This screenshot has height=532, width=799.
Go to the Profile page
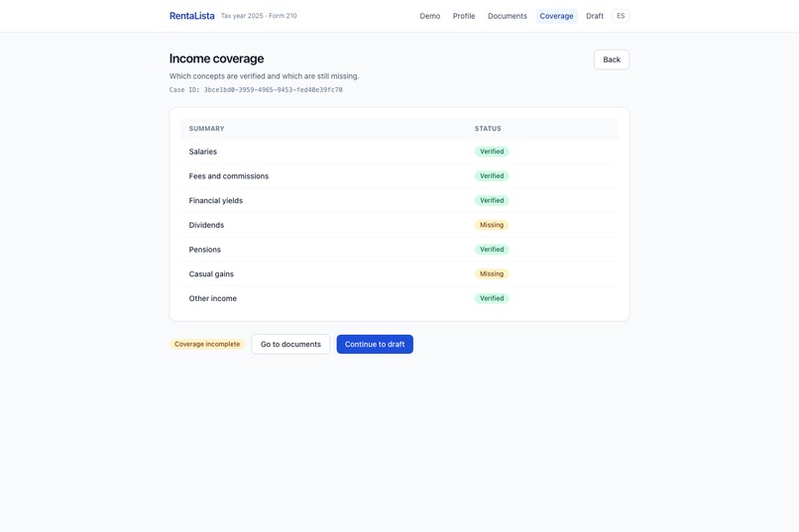[464, 16]
